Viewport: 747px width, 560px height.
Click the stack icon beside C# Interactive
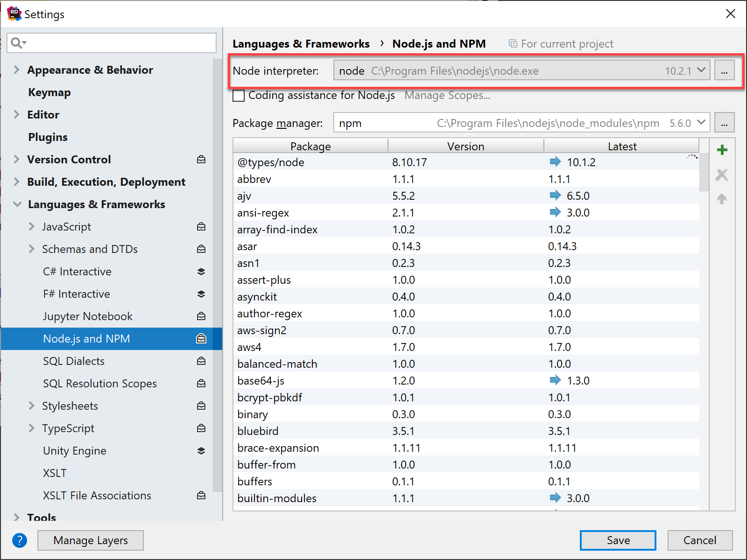pos(201,272)
